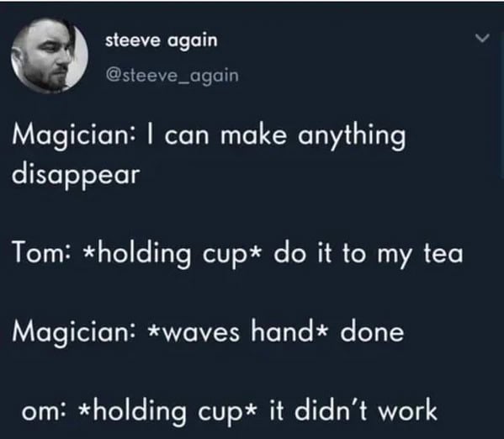
Task: Click the word 'make' in the first line
Action: 253,135
